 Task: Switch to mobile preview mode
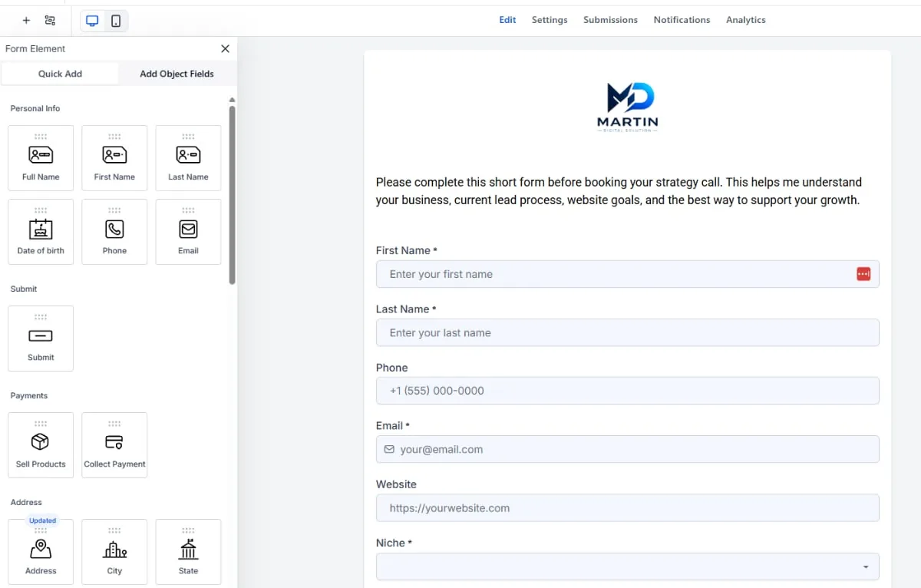pyautogui.click(x=116, y=21)
